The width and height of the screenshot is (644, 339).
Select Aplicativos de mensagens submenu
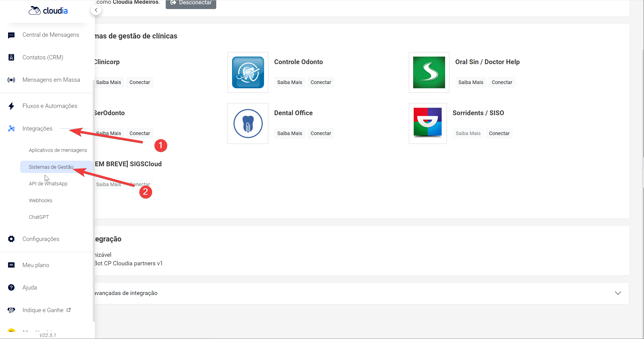(x=58, y=150)
